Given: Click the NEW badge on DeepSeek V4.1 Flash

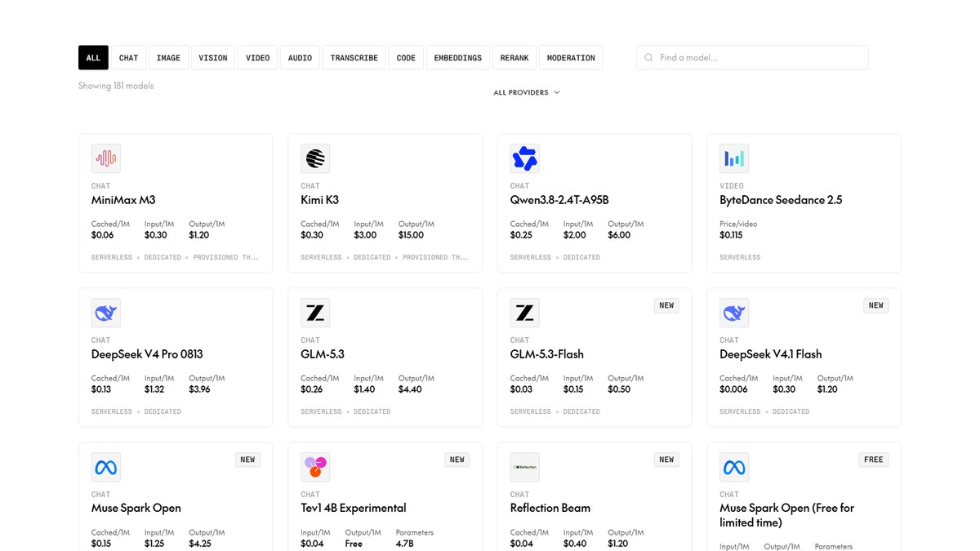Looking at the screenshot, I should [876, 305].
